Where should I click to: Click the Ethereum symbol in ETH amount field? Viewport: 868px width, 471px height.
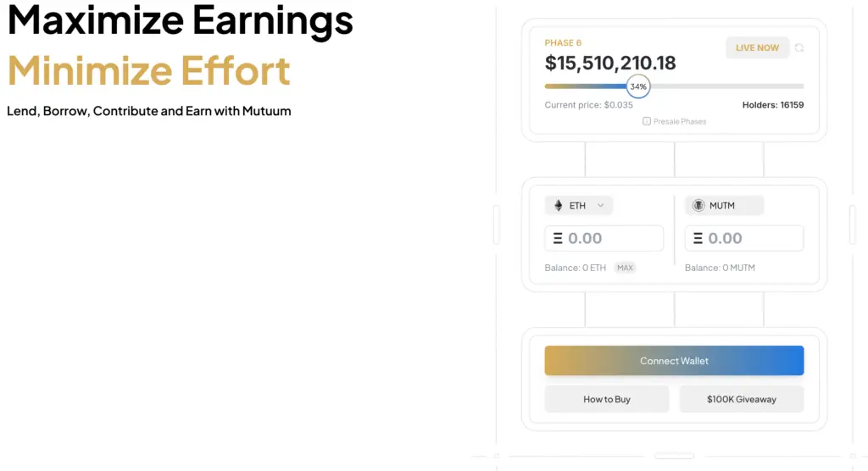click(558, 238)
